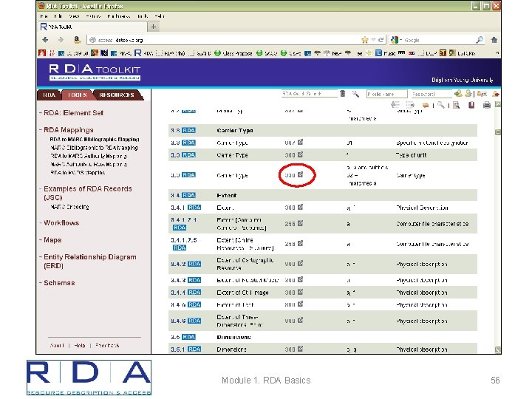Open MARC link icon in Dimensions 3.5.1 row
This screenshot has width=532, height=399.
[300, 349]
